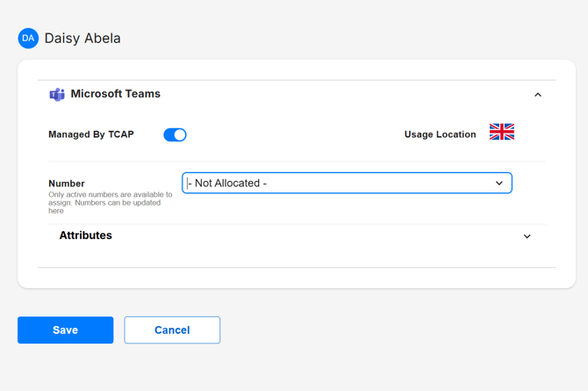This screenshot has height=391, width=588.
Task: Open the '- Not Allocated -' number selector
Action: point(347,183)
